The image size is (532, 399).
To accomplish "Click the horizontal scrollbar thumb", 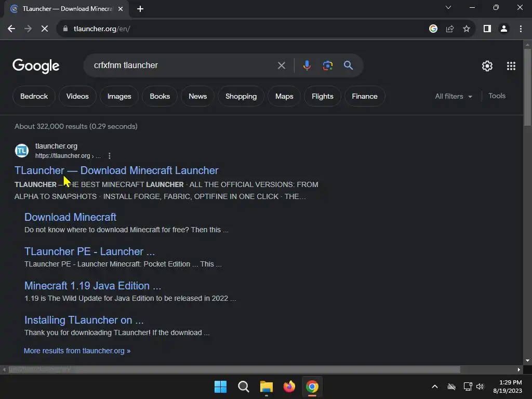I will pos(234,369).
